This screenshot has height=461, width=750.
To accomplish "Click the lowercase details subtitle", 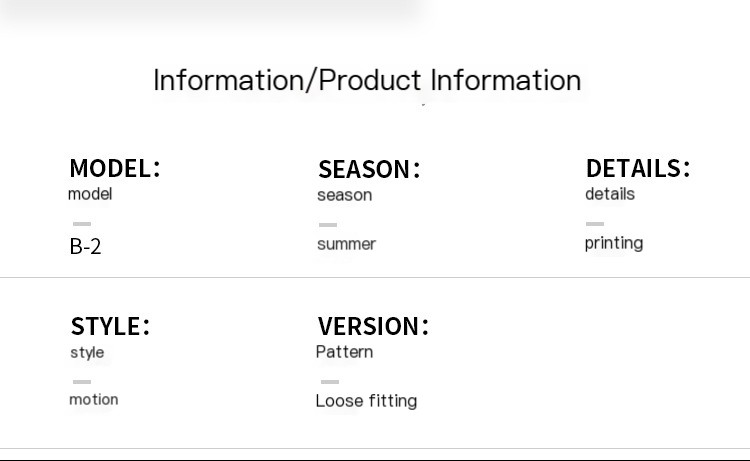I will [609, 194].
